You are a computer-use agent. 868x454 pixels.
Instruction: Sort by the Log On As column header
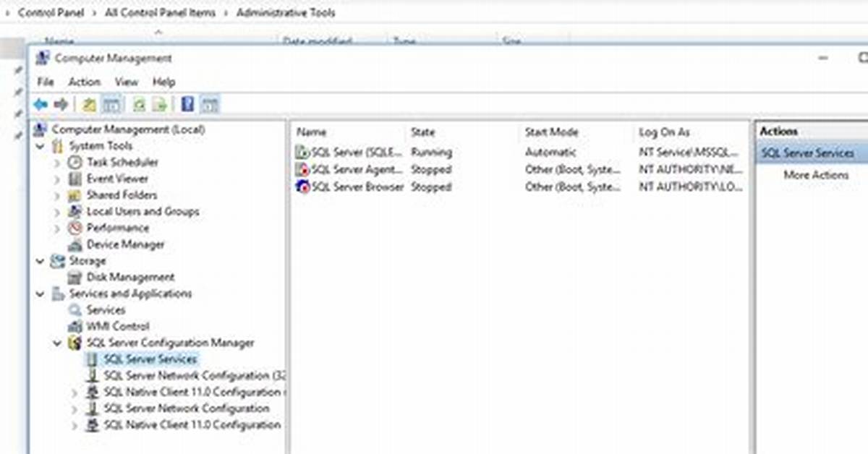click(664, 132)
